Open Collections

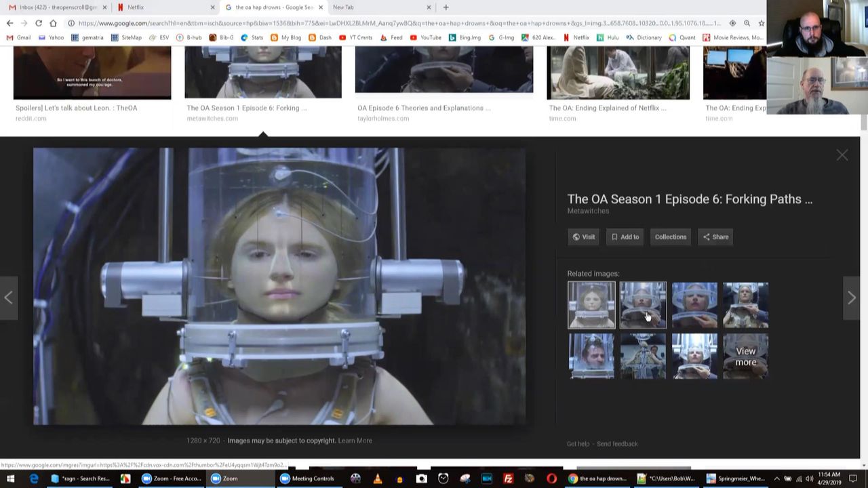pos(670,237)
